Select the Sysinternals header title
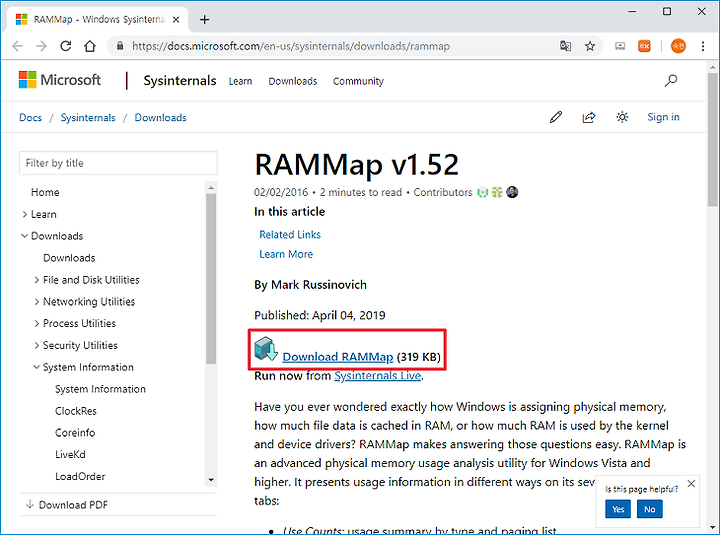 180,81
